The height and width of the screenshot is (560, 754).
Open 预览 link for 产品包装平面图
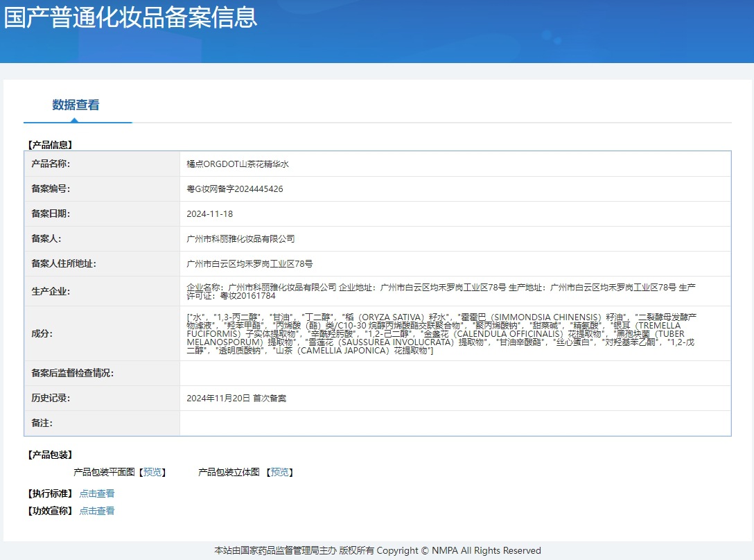tap(152, 472)
